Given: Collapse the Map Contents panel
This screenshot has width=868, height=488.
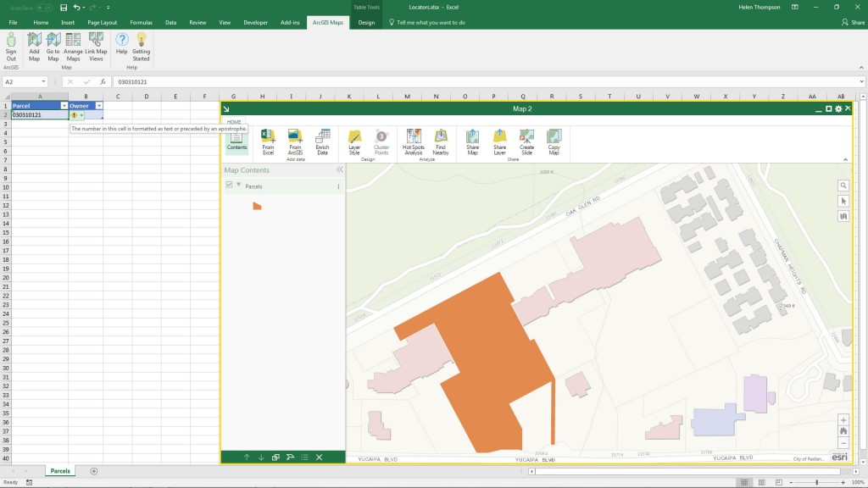Looking at the screenshot, I should pyautogui.click(x=339, y=169).
